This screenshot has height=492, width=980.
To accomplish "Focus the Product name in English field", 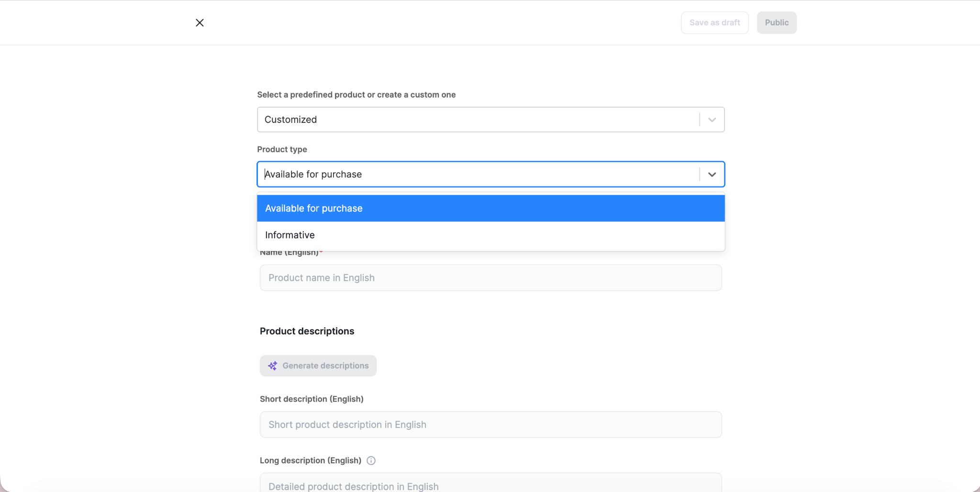I will [490, 278].
